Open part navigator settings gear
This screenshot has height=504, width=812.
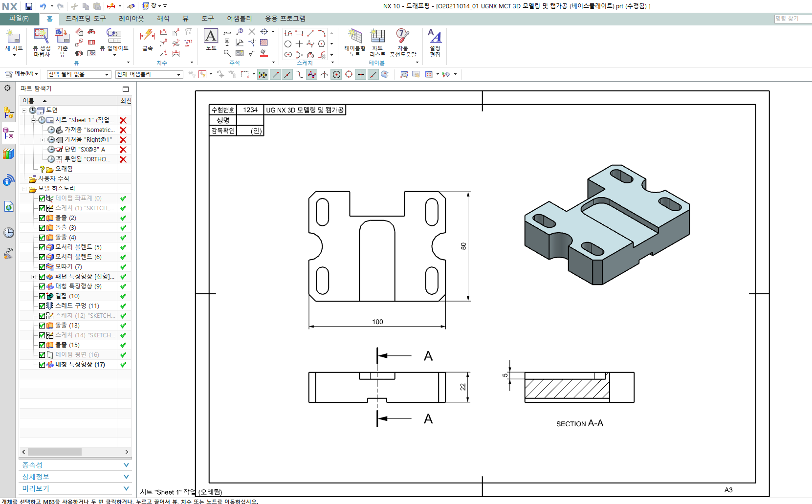(x=7, y=88)
